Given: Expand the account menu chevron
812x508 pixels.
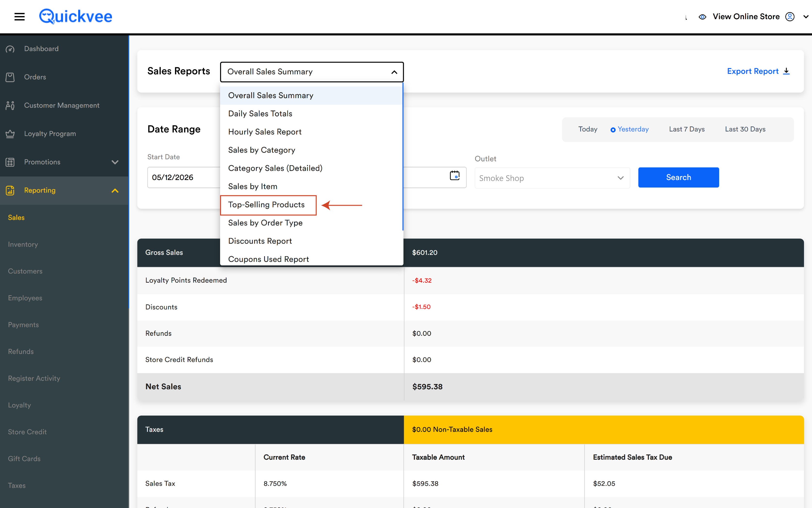Looking at the screenshot, I should click(806, 17).
